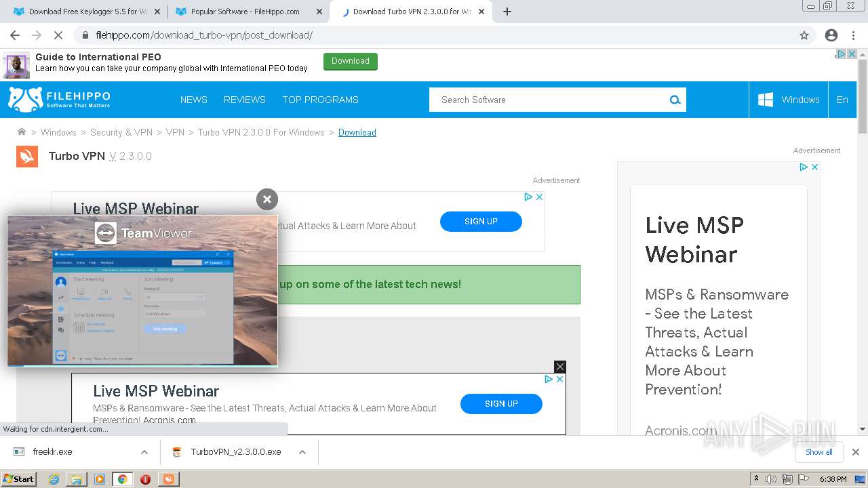Screen dimensions: 868x488
Task: Open a new browser tab
Action: pyautogui.click(x=507, y=12)
